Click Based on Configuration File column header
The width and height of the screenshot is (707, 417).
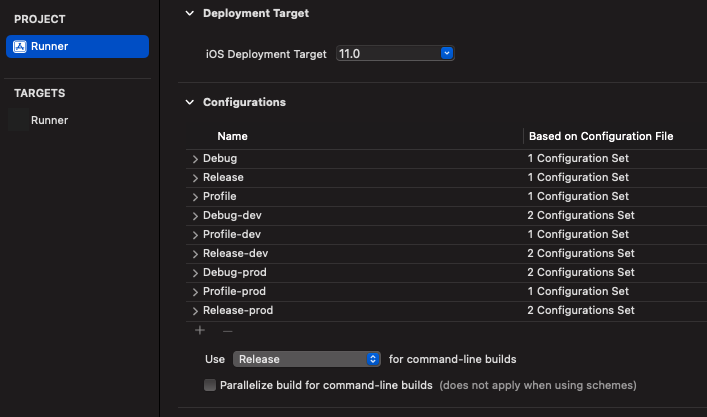click(601, 136)
